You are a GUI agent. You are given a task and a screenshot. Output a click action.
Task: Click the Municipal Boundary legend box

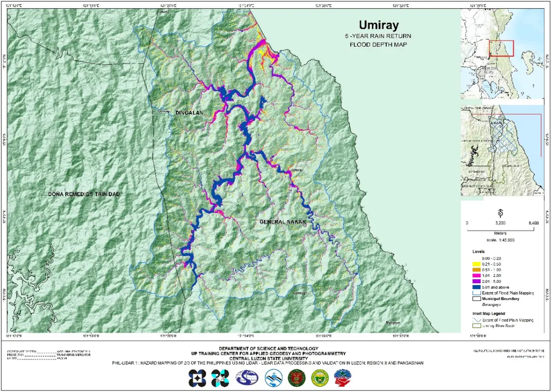click(477, 298)
